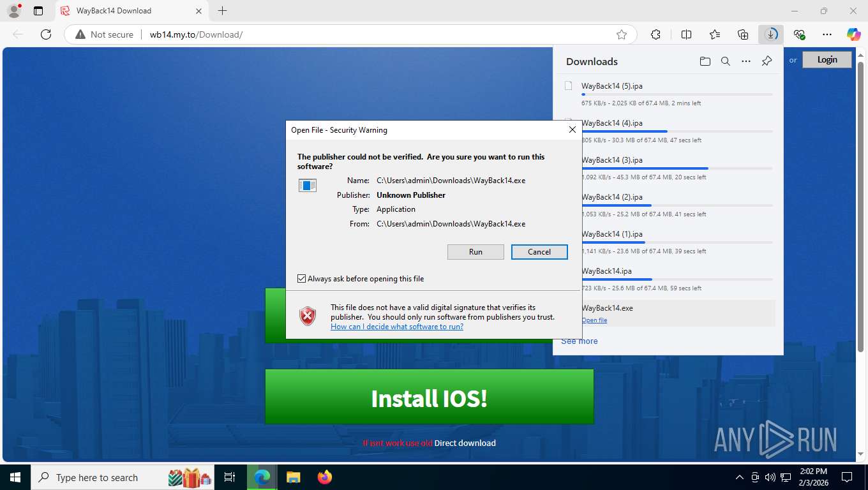868x490 pixels.
Task: Click Open file link under WayBack14.exe
Action: [594, 320]
